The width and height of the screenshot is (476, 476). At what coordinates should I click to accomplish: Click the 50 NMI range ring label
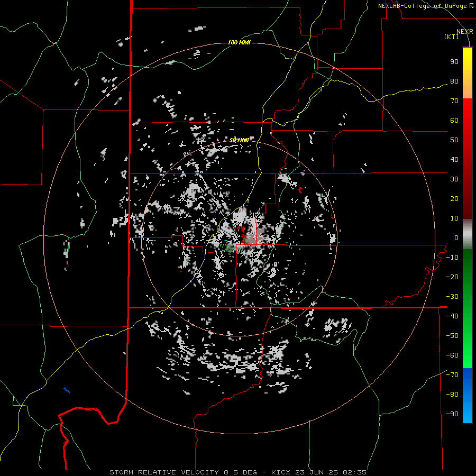click(239, 140)
